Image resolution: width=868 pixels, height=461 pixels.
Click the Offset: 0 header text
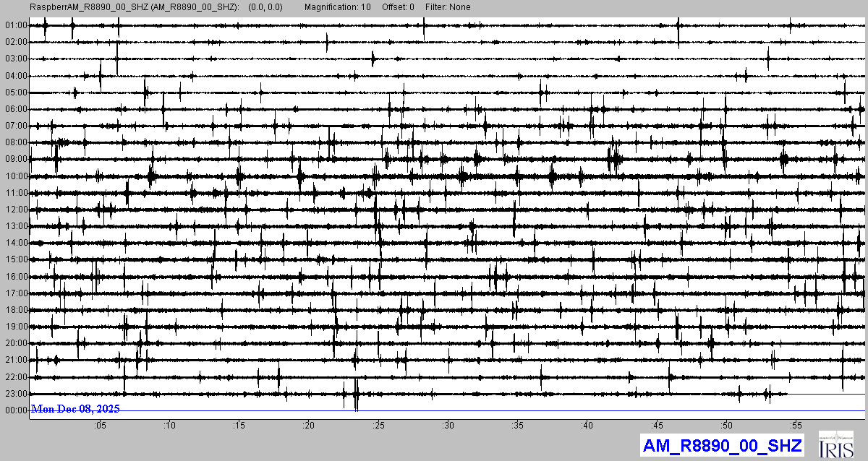point(399,7)
